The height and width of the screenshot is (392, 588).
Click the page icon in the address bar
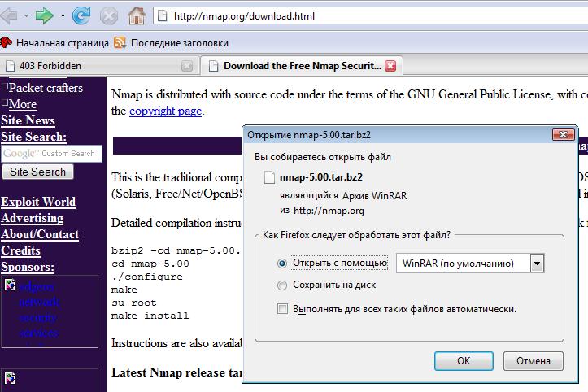[x=162, y=16]
